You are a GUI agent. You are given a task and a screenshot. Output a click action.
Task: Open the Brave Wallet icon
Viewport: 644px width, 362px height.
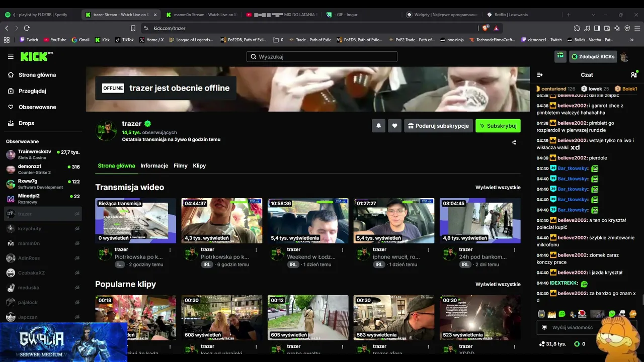click(x=607, y=28)
